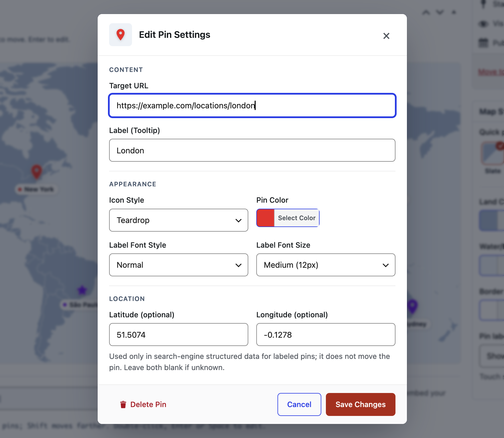Edit the Label (Tooltip) field containing London
The image size is (504, 438).
pos(252,150)
